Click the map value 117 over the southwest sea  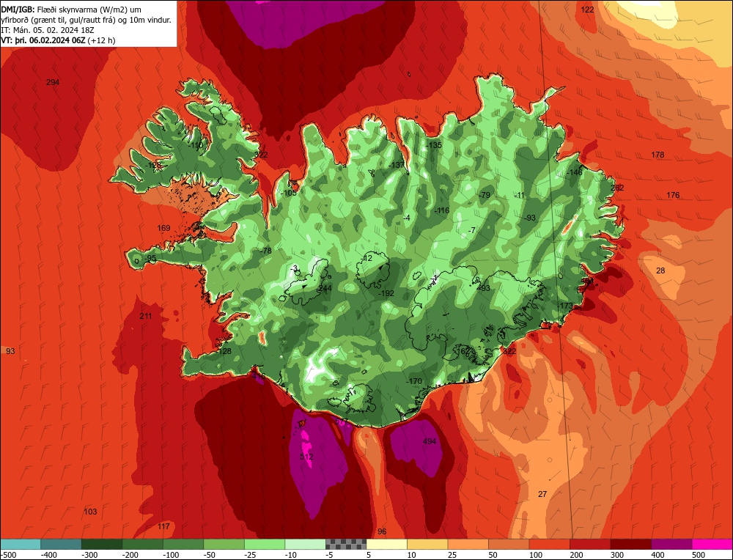click(163, 527)
